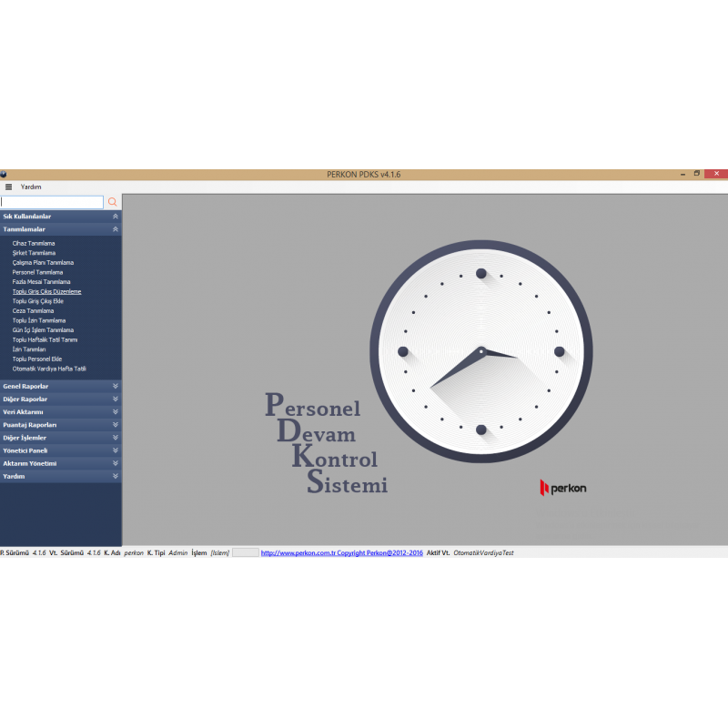Focus the sidebar search input field
The width and height of the screenshot is (728, 728).
(x=52, y=202)
